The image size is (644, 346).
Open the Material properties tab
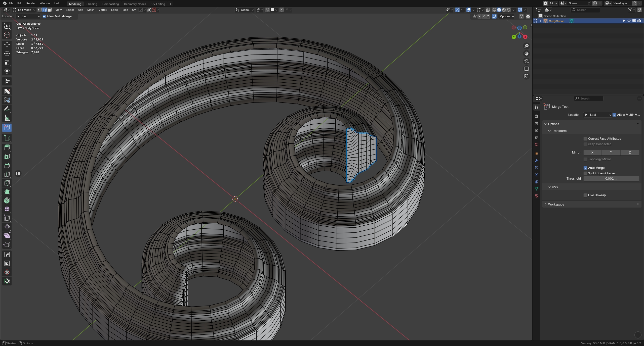536,196
